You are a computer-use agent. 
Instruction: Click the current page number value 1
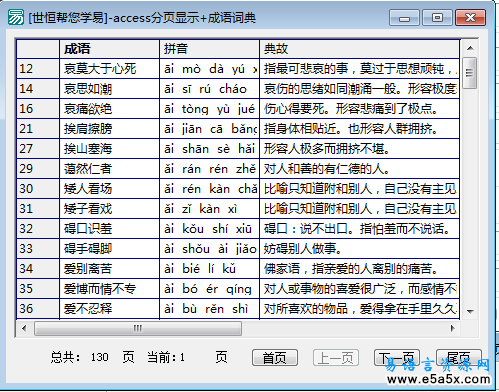(182, 358)
